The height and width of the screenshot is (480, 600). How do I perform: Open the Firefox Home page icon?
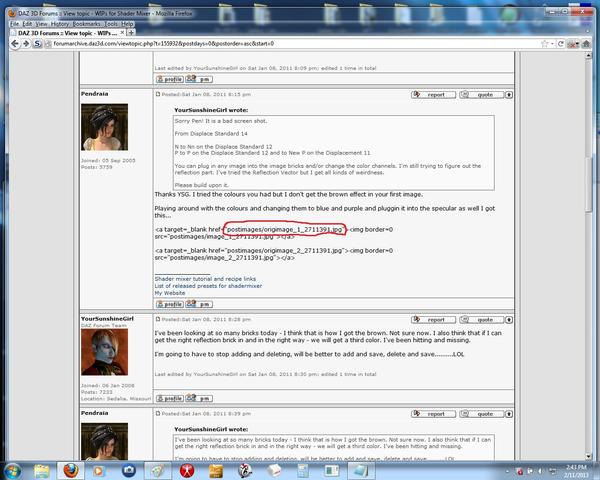586,44
